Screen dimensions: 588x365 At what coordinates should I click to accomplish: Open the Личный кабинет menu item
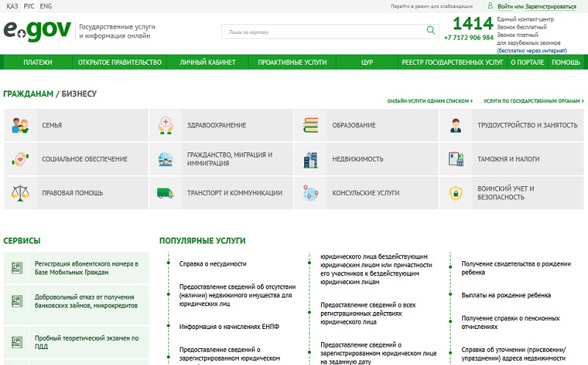(x=204, y=63)
